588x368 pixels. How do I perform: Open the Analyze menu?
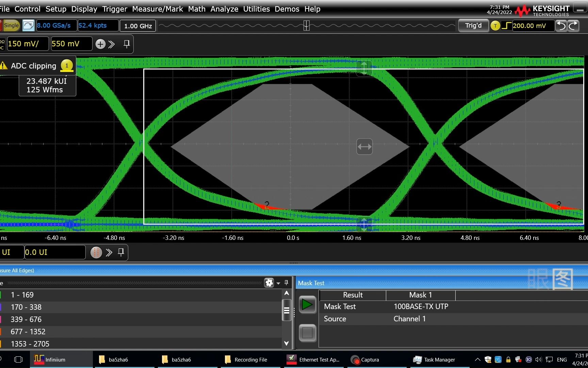[x=224, y=9]
